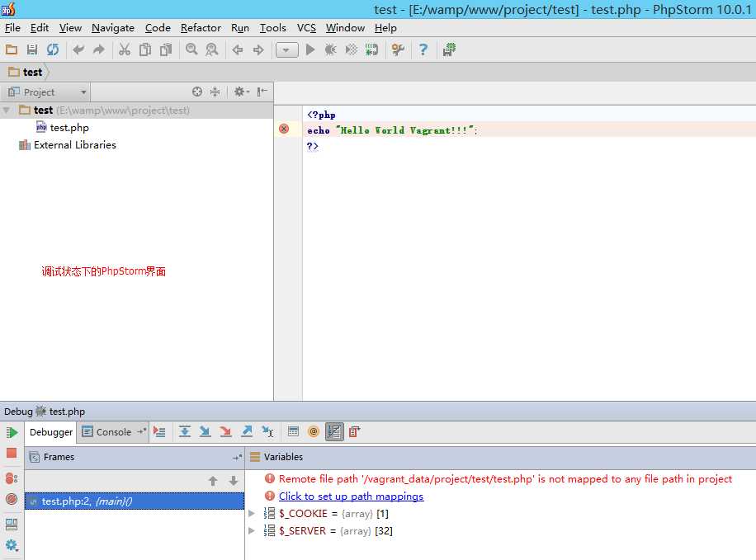Open the test.php debug session tab
The height and width of the screenshot is (560, 756).
click(61, 412)
